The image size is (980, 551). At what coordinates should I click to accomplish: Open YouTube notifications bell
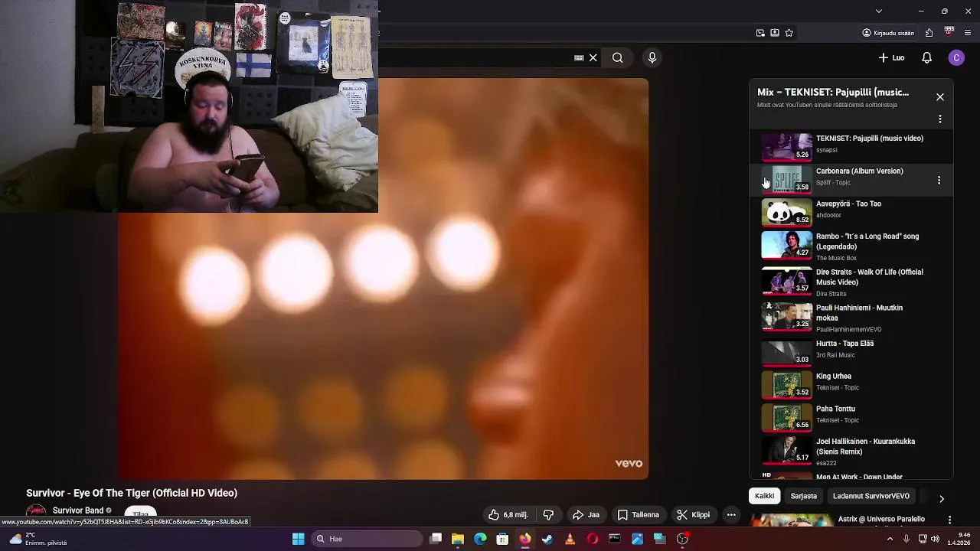[926, 57]
